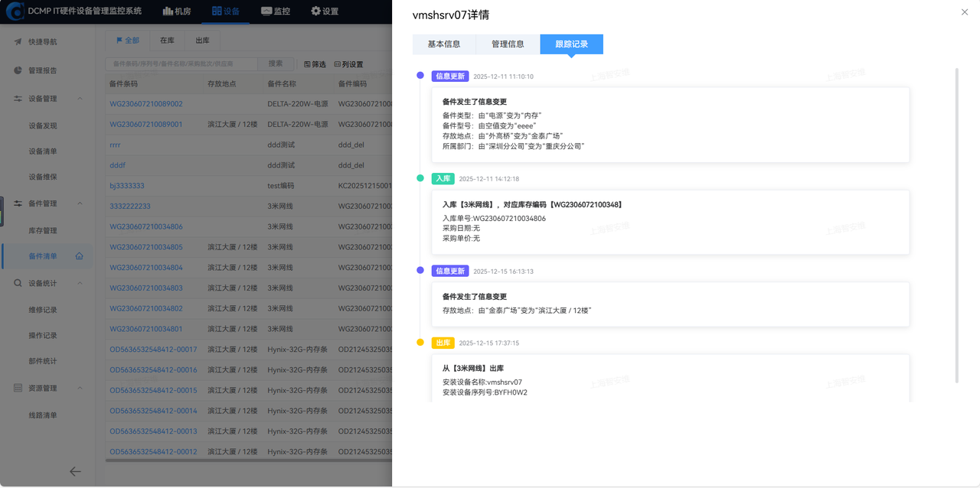Click the 设备统计 magnifier icon in sidebar
The width and height of the screenshot is (980, 488).
coord(18,283)
